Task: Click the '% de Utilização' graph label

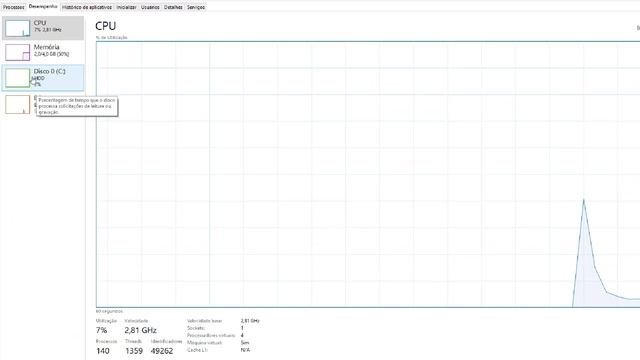Action: coord(111,38)
